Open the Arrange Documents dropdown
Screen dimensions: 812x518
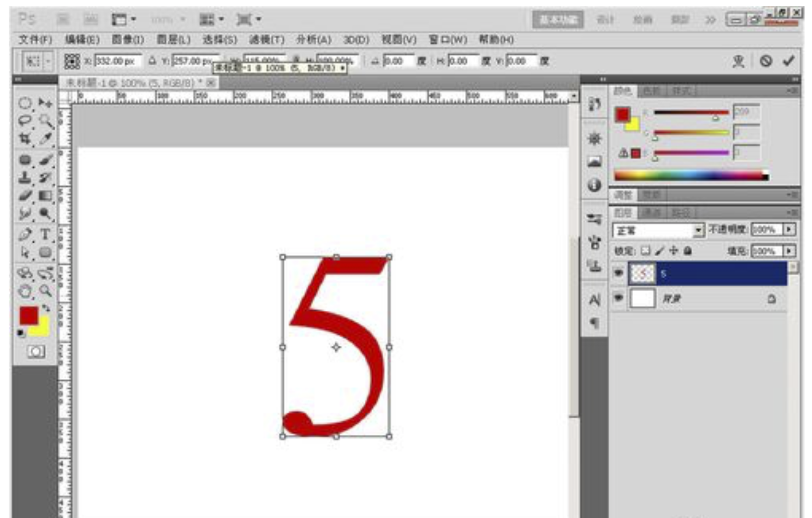point(211,19)
